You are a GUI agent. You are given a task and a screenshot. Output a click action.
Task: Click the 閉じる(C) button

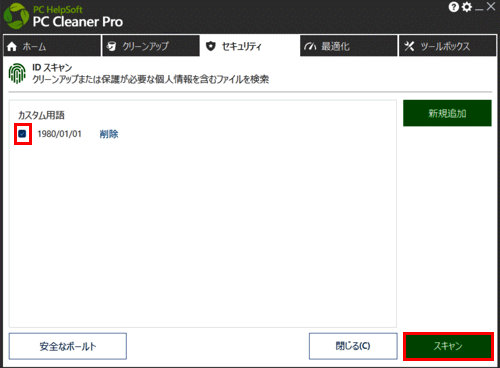(x=353, y=346)
